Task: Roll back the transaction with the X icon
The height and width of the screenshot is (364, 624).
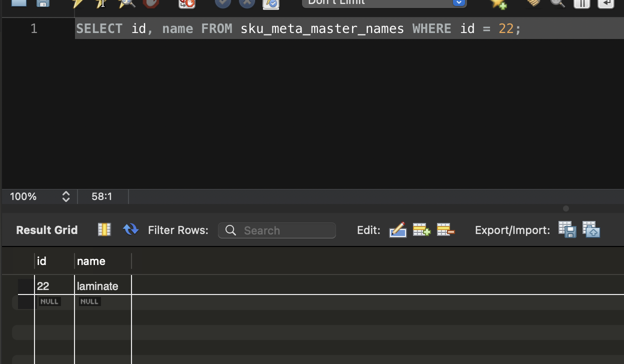Action: point(247,3)
